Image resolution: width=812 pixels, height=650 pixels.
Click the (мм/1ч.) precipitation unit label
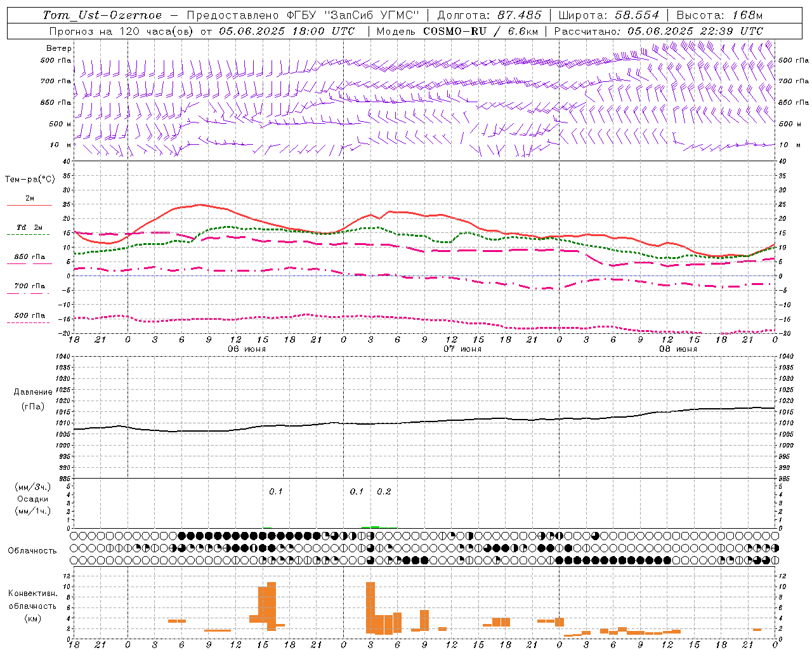[33, 511]
